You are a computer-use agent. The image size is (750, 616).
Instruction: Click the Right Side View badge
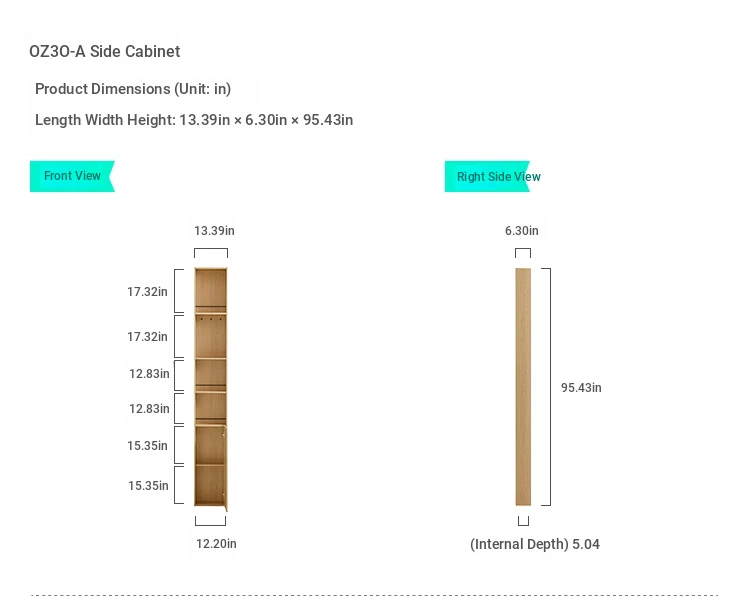[498, 177]
